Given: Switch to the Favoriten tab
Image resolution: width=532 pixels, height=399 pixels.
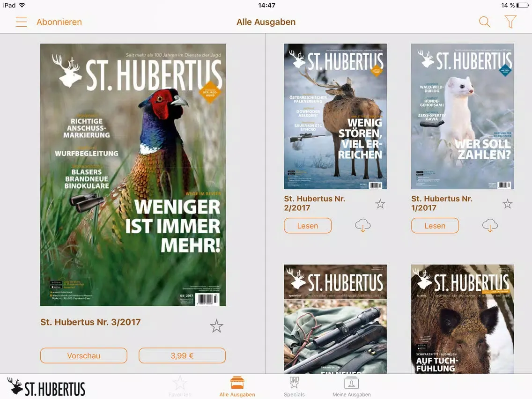Looking at the screenshot, I should [180, 386].
